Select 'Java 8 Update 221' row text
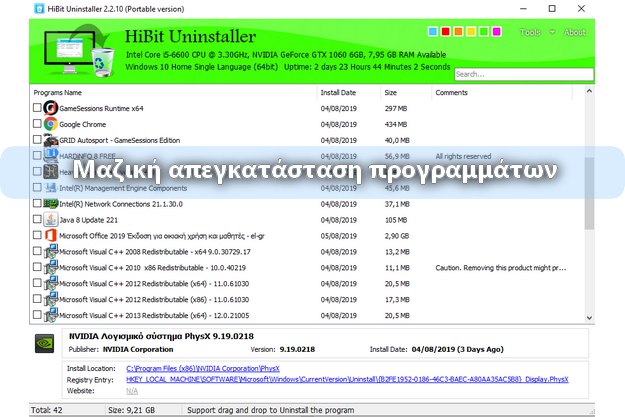This screenshot has height=417, width=625. point(88,220)
